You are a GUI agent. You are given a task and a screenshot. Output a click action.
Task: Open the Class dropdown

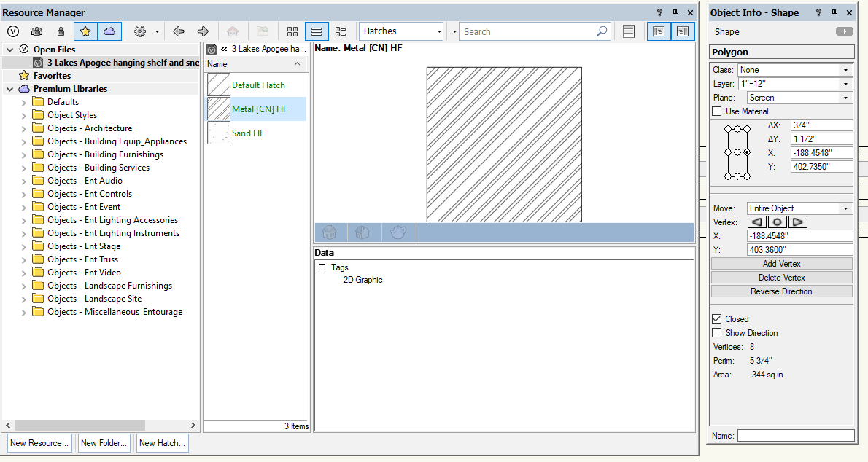point(795,70)
